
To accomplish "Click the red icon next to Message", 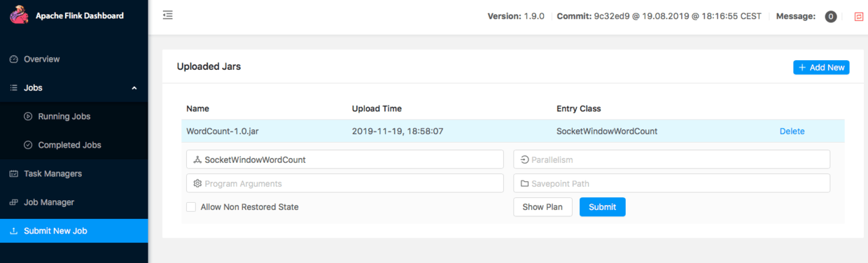I will pos(859,16).
